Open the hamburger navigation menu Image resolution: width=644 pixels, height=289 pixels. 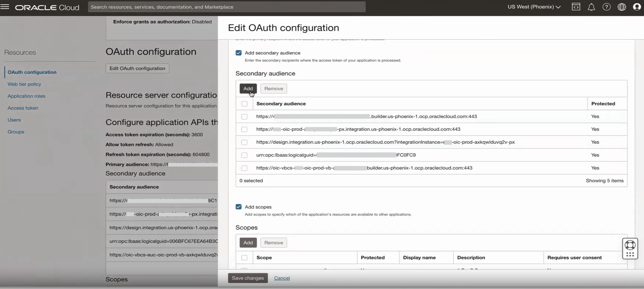point(5,7)
